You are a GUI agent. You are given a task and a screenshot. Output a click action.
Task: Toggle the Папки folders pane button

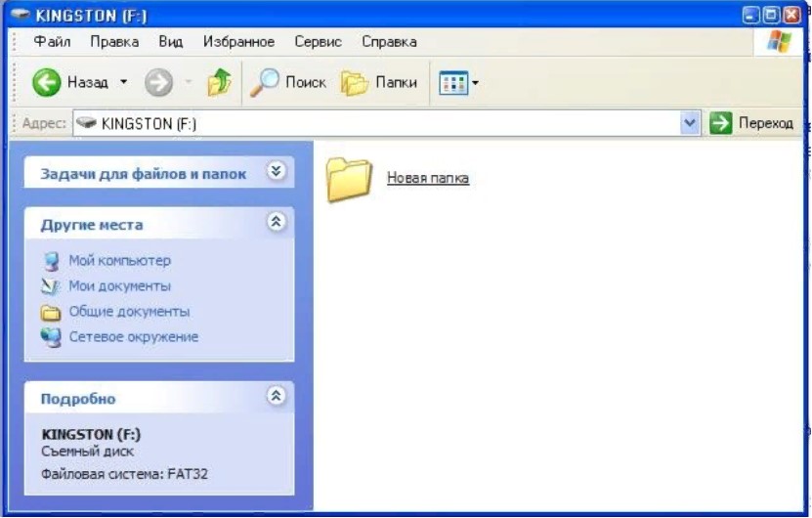354,83
